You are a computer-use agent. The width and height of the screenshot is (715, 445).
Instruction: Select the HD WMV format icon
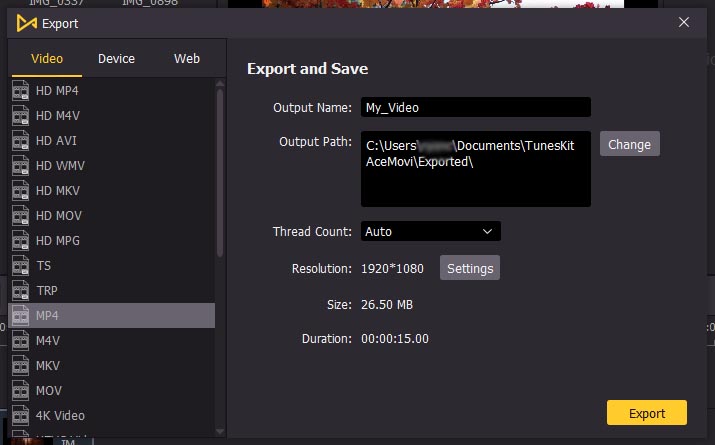click(21, 166)
